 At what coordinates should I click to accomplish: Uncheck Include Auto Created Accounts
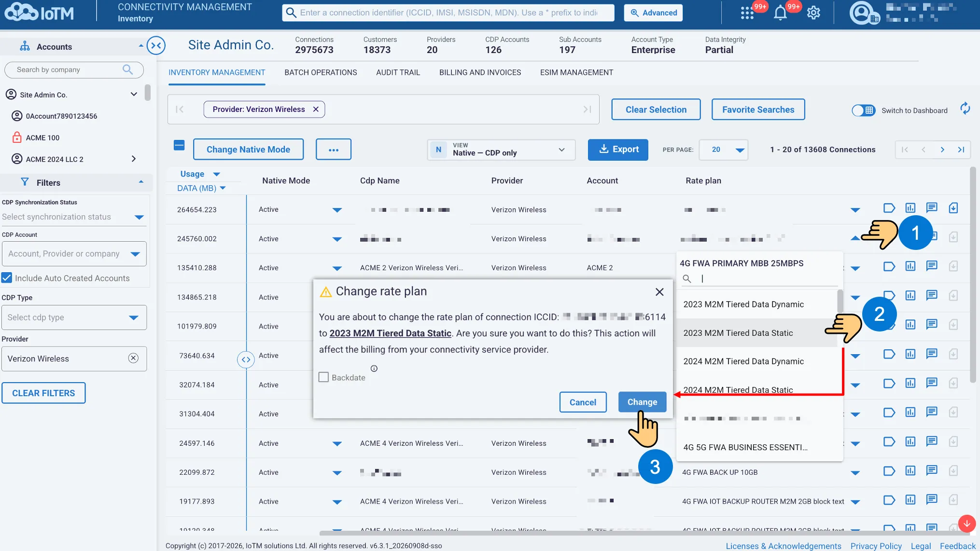point(7,278)
